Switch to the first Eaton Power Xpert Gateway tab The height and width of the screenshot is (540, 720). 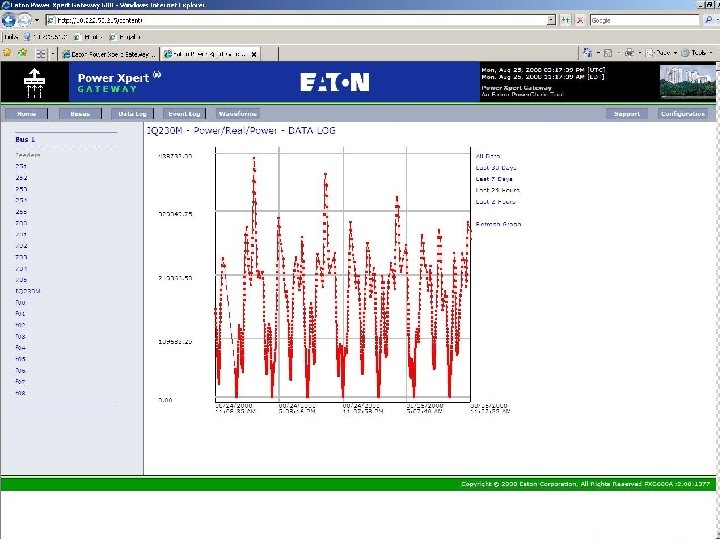click(109, 54)
